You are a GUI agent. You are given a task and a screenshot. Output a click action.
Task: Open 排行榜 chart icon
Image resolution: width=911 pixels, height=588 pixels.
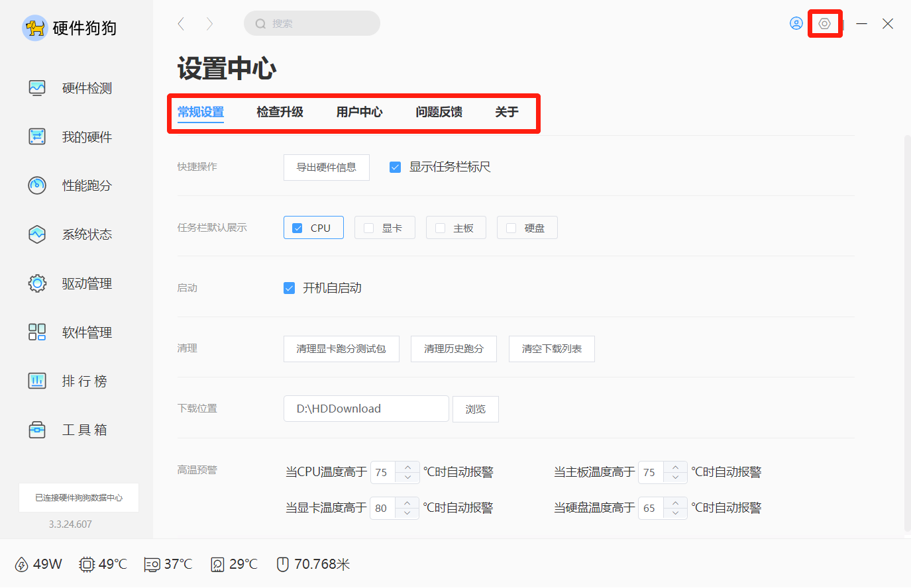tap(37, 381)
